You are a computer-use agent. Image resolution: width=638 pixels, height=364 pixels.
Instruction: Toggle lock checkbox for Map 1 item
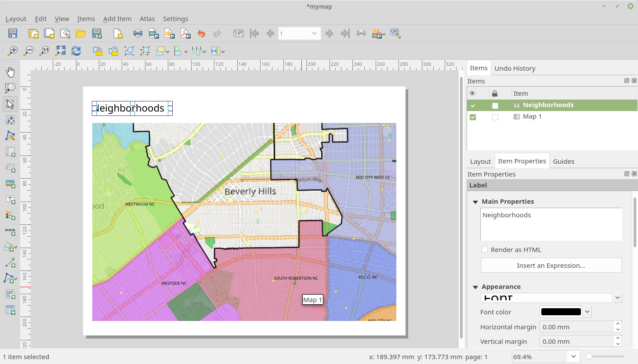click(x=495, y=117)
